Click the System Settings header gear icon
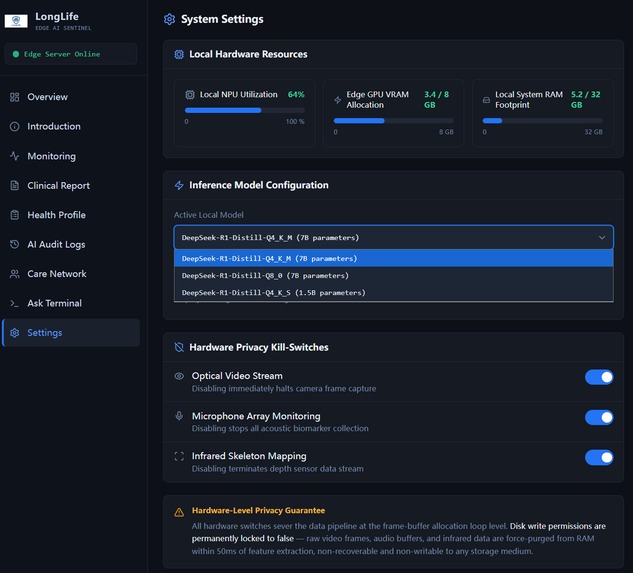 [170, 19]
